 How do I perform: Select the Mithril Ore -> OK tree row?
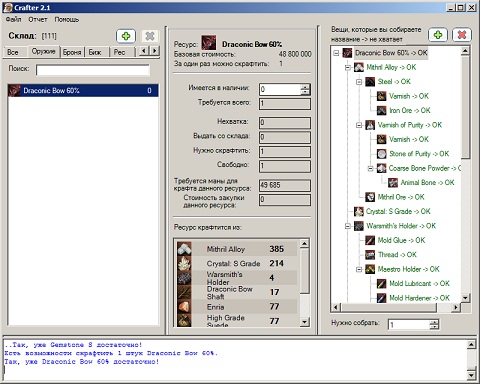(x=401, y=197)
